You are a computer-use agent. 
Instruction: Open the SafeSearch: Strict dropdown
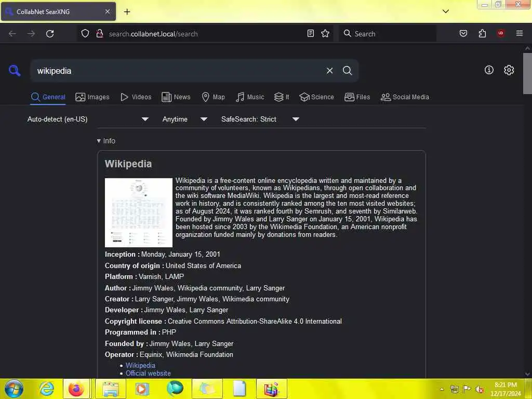click(260, 119)
